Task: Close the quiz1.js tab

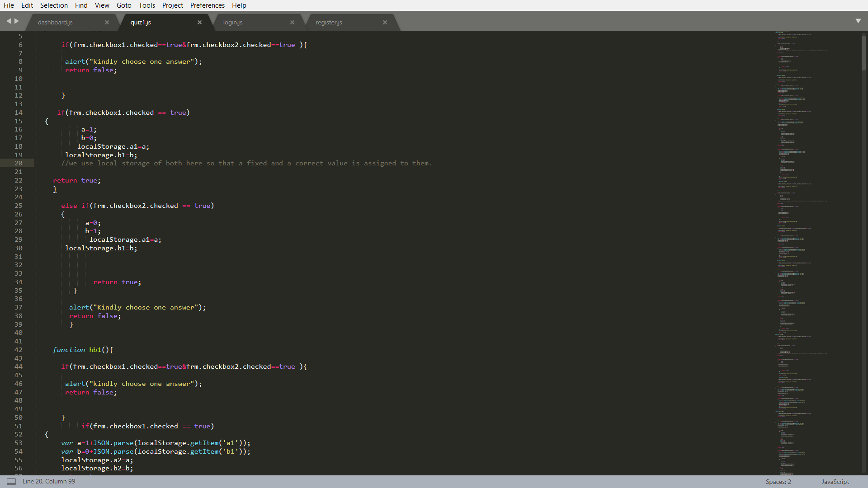Action: (199, 23)
